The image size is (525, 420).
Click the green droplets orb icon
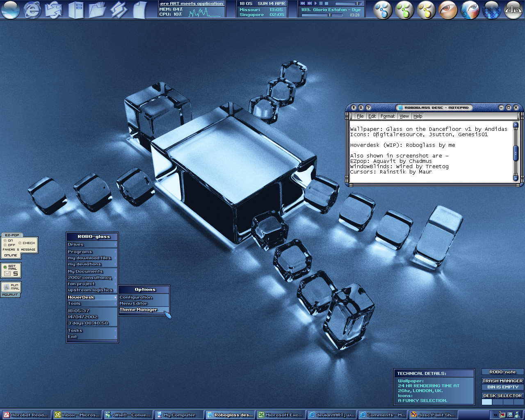click(405, 10)
